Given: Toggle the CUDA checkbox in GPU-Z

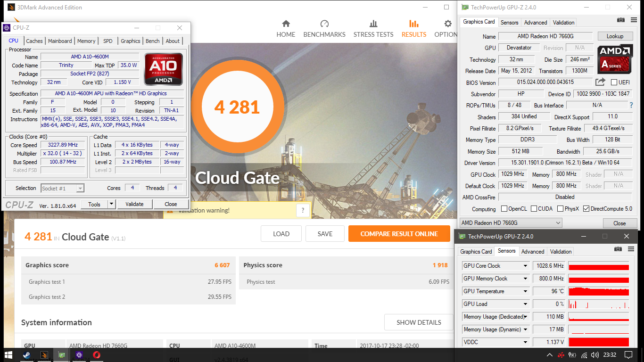Looking at the screenshot, I should [534, 209].
